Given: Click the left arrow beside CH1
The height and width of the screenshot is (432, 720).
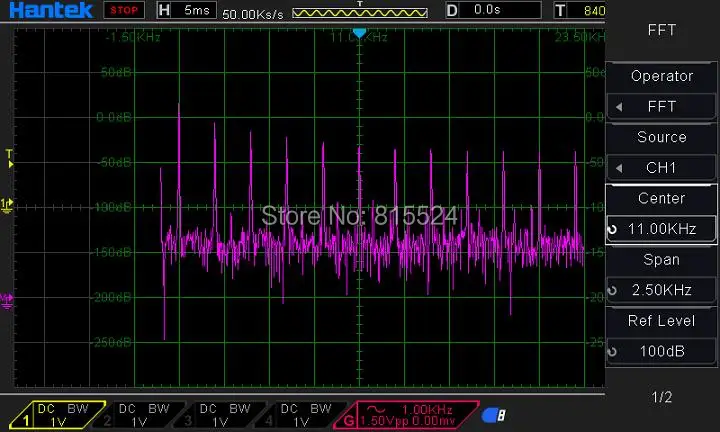Looking at the screenshot, I should pyautogui.click(x=619, y=168).
